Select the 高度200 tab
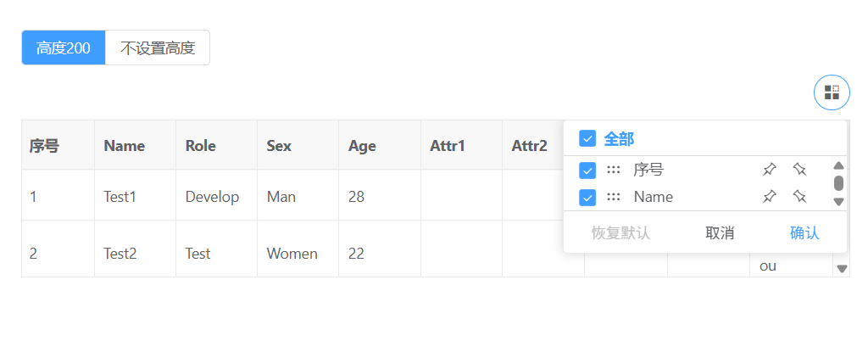The height and width of the screenshot is (358, 868). pos(64,48)
